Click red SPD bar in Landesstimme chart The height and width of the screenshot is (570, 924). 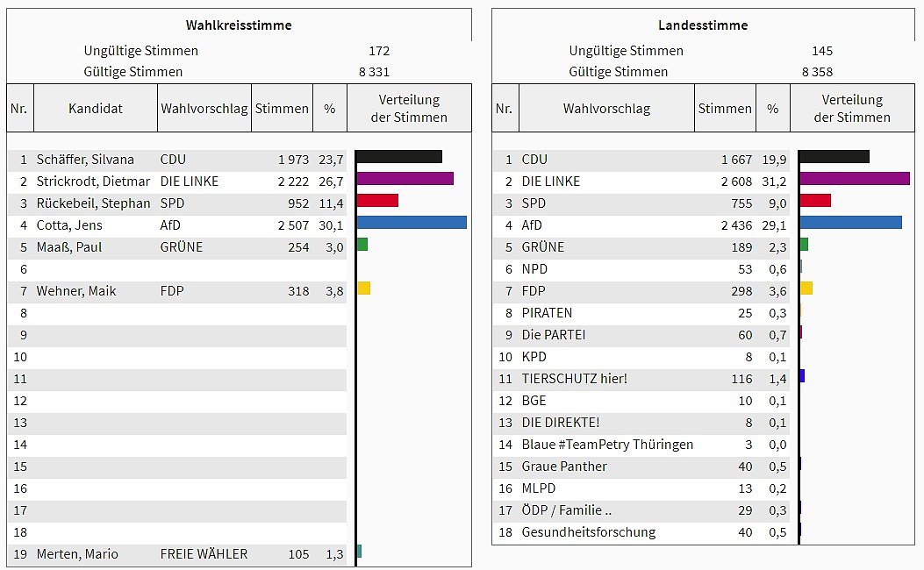(x=815, y=201)
